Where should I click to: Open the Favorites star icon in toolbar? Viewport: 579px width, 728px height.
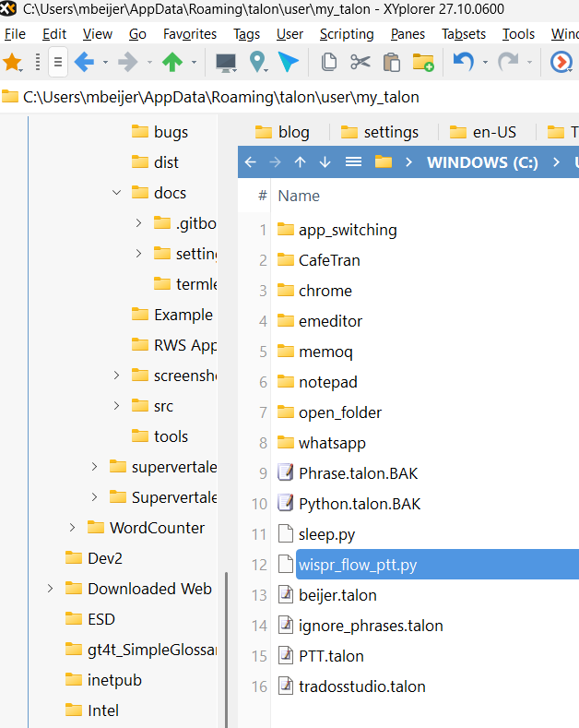pyautogui.click(x=12, y=62)
